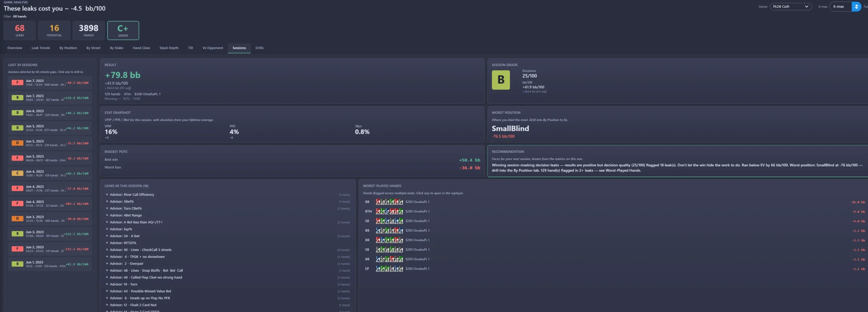Click the Advisor: 19 - Turn leak row
Image resolution: width=868 pixels, height=312 pixels.
click(228, 284)
